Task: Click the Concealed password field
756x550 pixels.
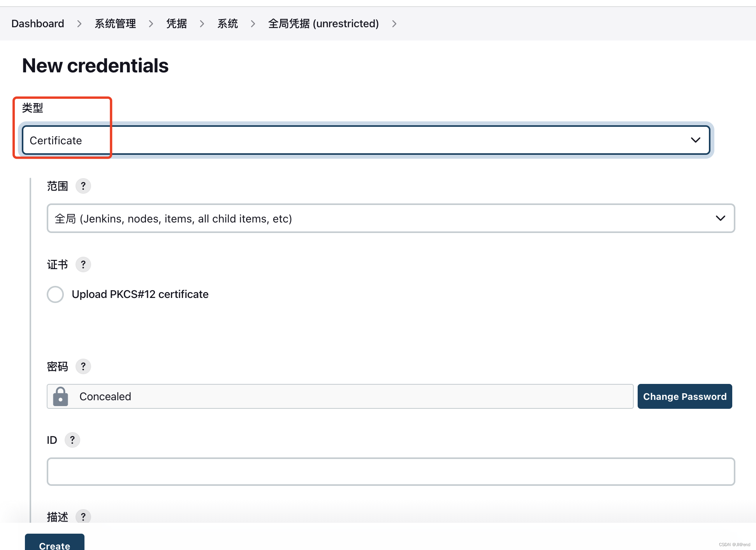Action: [x=340, y=396]
